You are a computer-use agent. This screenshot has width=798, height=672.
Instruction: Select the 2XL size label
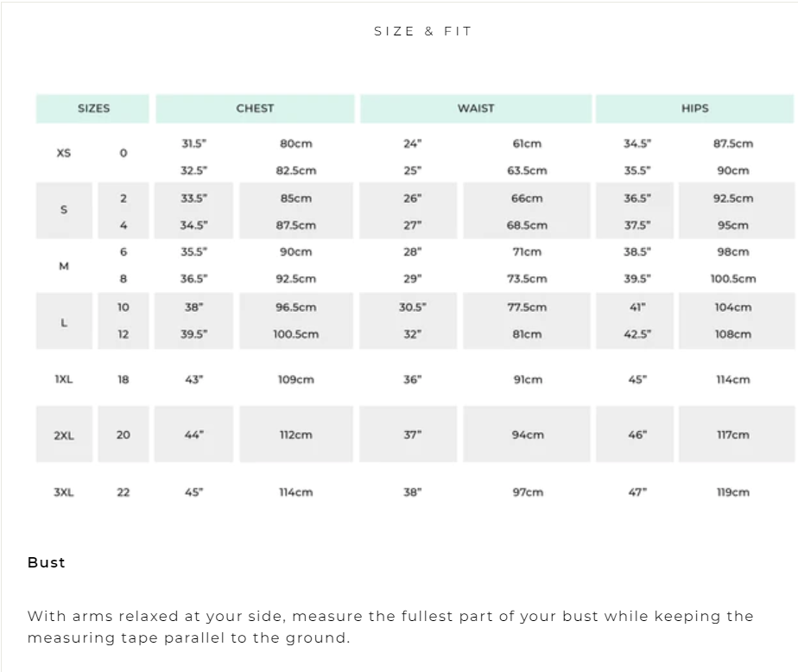(64, 435)
